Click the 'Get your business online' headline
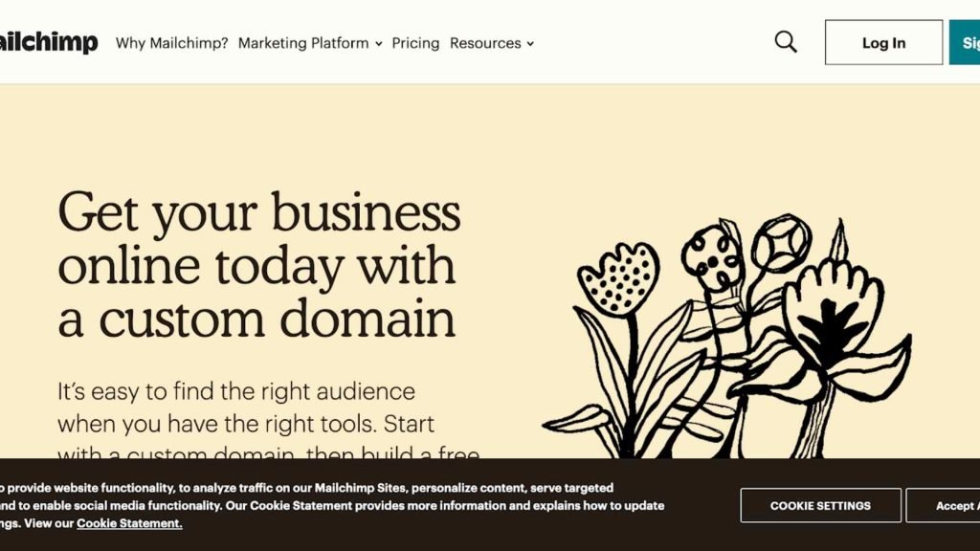The image size is (980, 551). coord(259,265)
